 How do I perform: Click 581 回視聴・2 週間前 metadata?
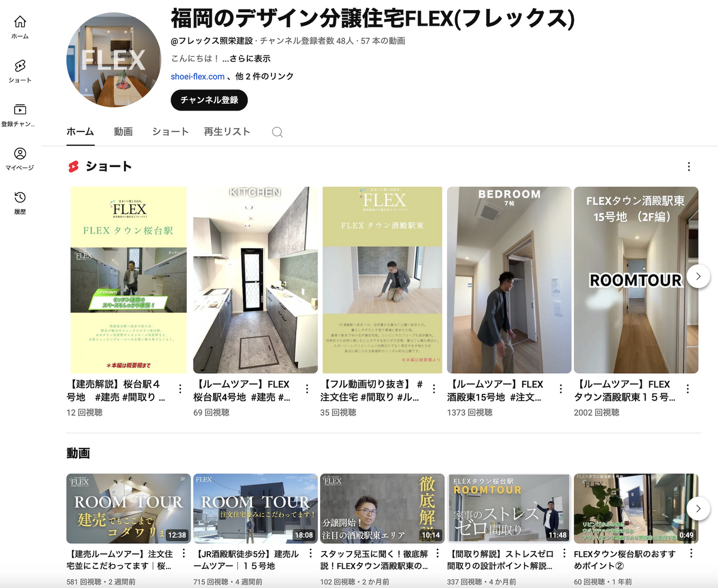coord(101,582)
